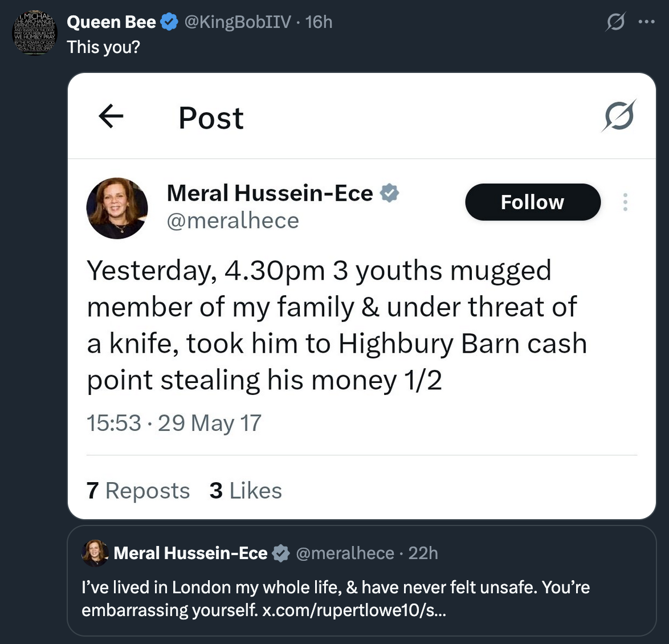Screen dimensions: 669x644
Task: Click the @meralhece handle under the name
Action: pyautogui.click(x=233, y=221)
